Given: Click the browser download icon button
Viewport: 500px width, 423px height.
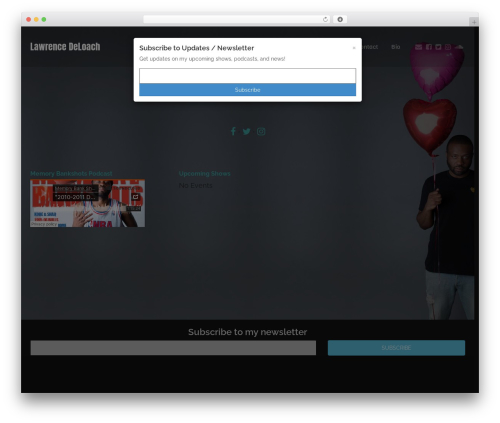Looking at the screenshot, I should 340,19.
